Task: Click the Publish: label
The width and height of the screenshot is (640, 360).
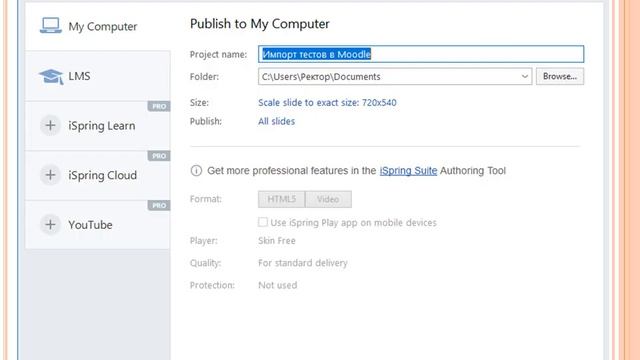Action: point(206,121)
